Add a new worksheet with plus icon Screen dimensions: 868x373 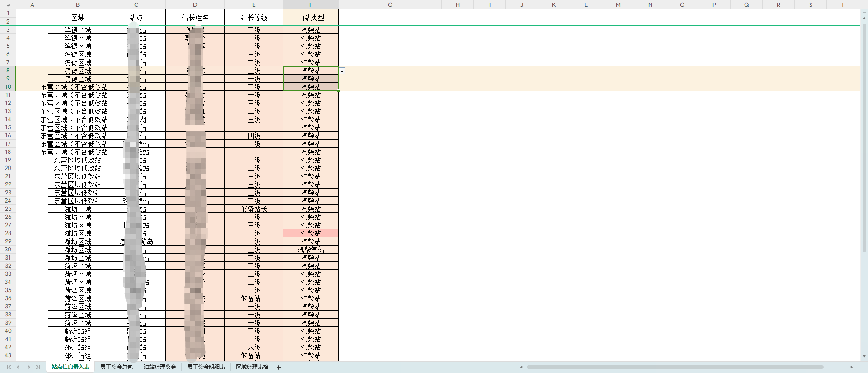point(279,368)
